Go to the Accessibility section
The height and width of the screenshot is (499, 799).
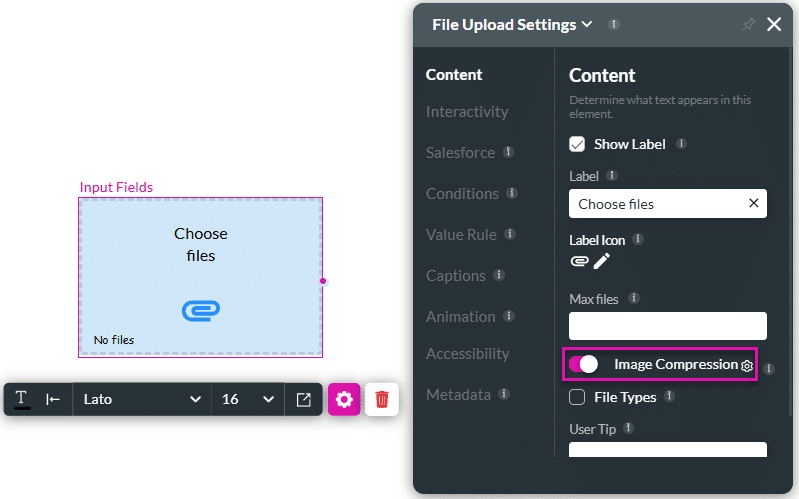coord(468,354)
